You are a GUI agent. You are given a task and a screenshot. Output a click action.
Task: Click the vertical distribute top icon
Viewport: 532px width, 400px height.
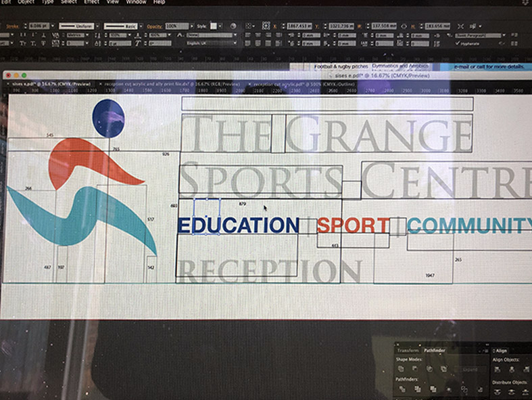pyautogui.click(x=498, y=392)
